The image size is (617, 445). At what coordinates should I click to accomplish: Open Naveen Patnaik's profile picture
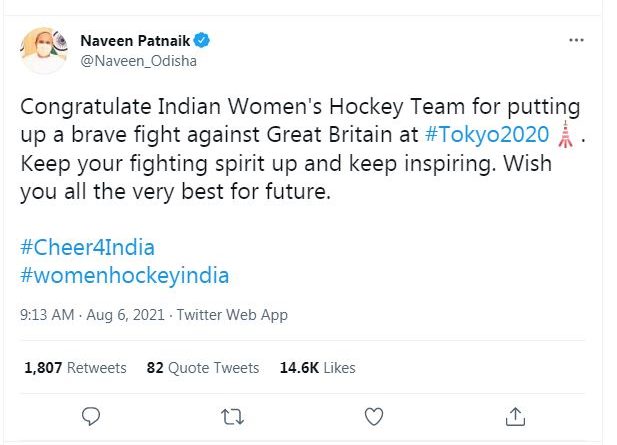click(45, 52)
